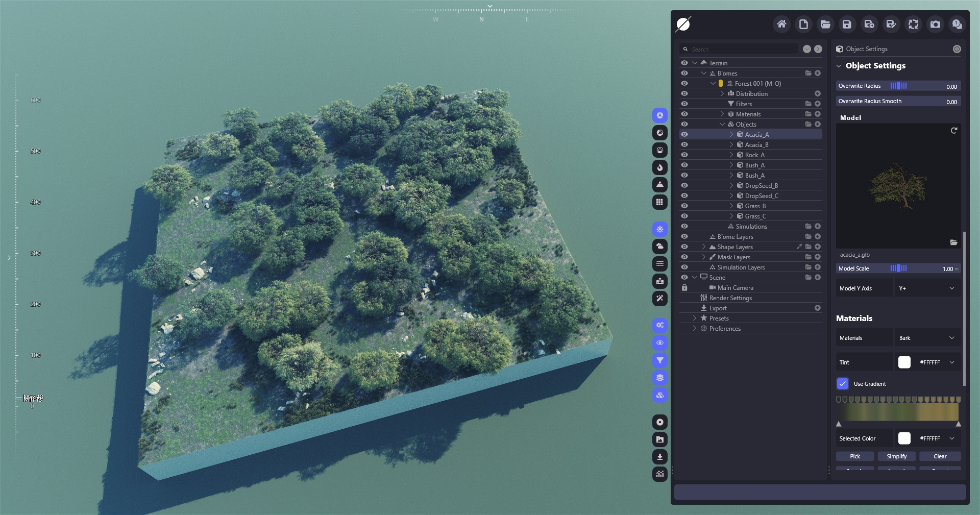Select the Main Camera item

pyautogui.click(x=735, y=287)
